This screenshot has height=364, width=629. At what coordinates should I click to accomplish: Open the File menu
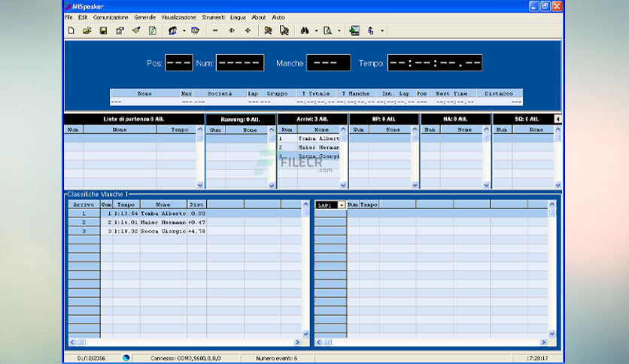pyautogui.click(x=69, y=17)
